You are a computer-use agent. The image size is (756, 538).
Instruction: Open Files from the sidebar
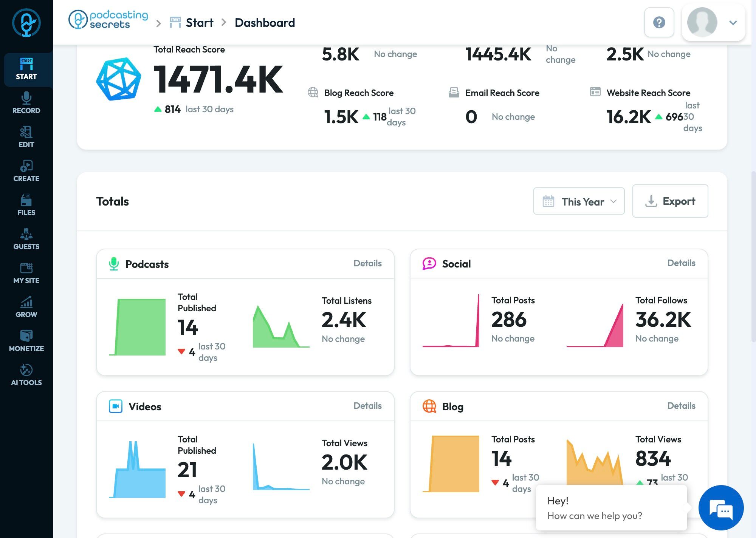pyautogui.click(x=26, y=205)
